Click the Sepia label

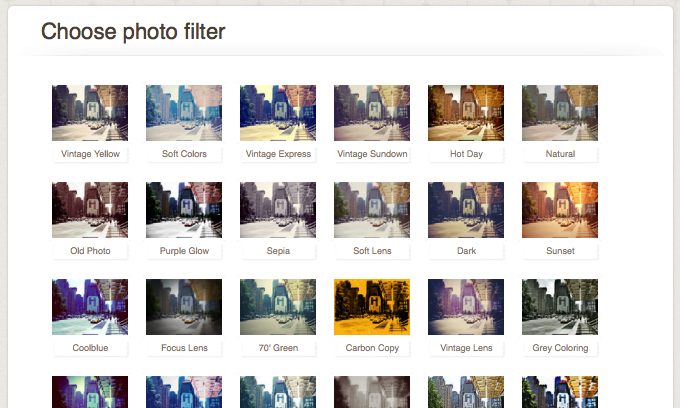278,251
